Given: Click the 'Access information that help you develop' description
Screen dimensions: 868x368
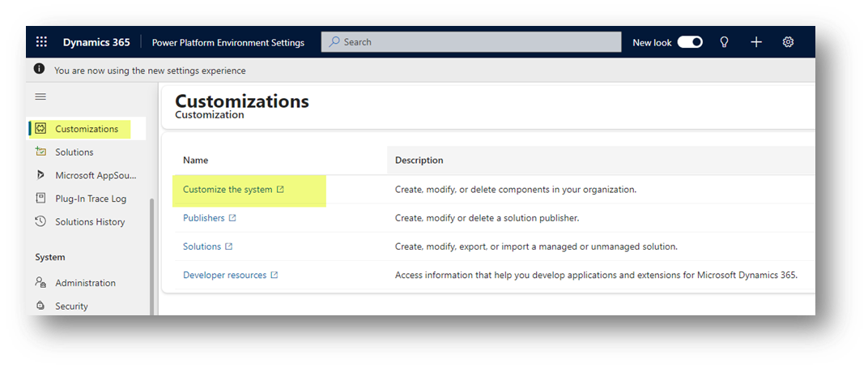Looking at the screenshot, I should tap(596, 275).
